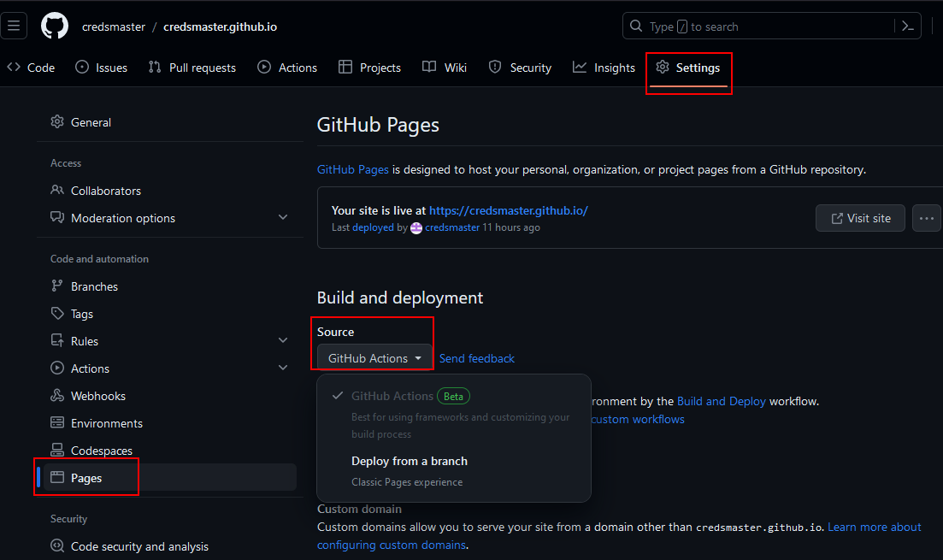
Task: Click the Webhooks icon in sidebar
Action: point(57,395)
